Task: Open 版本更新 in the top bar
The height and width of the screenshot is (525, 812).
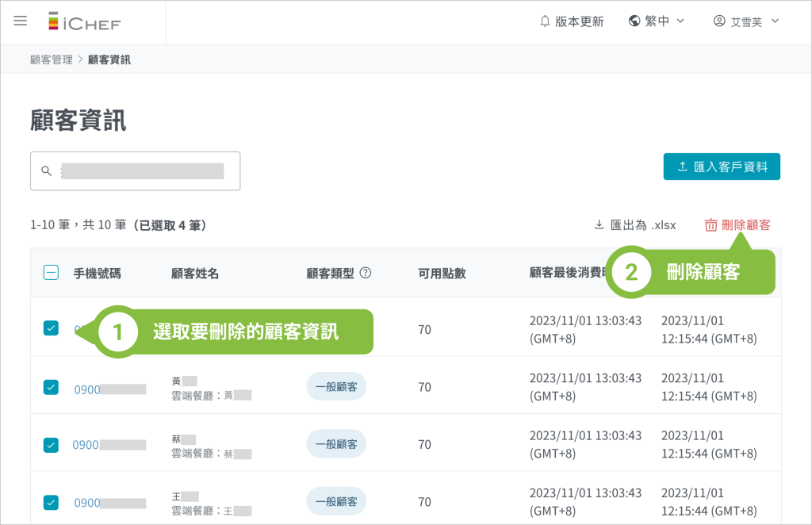Action: pyautogui.click(x=579, y=21)
